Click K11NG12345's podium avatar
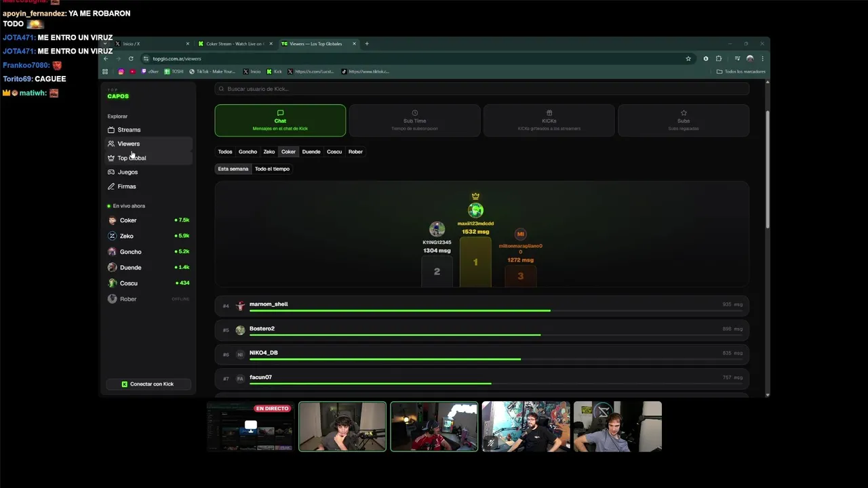The image size is (868, 488). click(437, 229)
